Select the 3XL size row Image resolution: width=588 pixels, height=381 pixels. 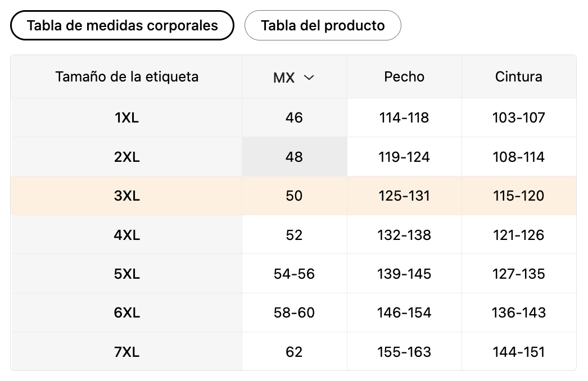coord(293,196)
